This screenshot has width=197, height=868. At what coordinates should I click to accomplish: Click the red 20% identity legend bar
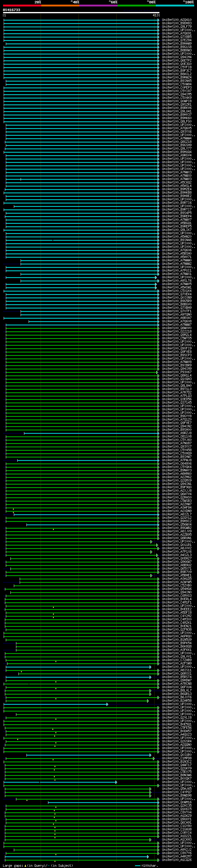pos(22,6)
